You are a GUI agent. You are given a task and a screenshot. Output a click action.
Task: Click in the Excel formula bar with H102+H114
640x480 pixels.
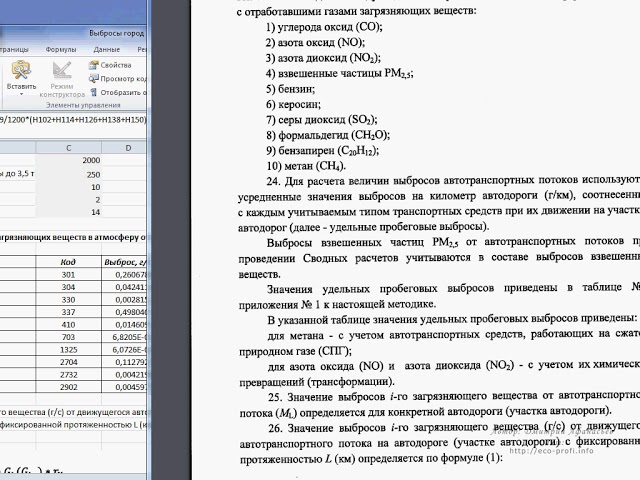pyautogui.click(x=73, y=120)
